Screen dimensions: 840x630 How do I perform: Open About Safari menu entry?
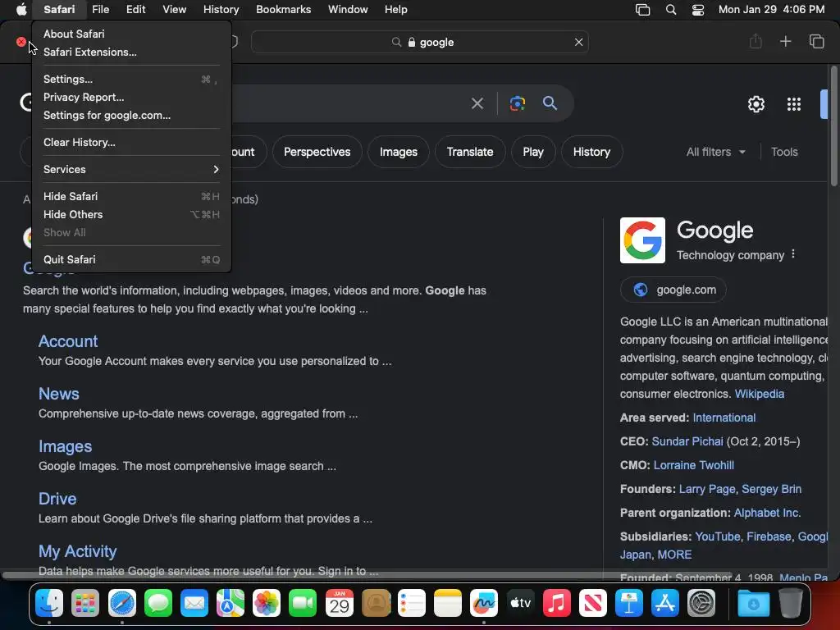click(131, 34)
